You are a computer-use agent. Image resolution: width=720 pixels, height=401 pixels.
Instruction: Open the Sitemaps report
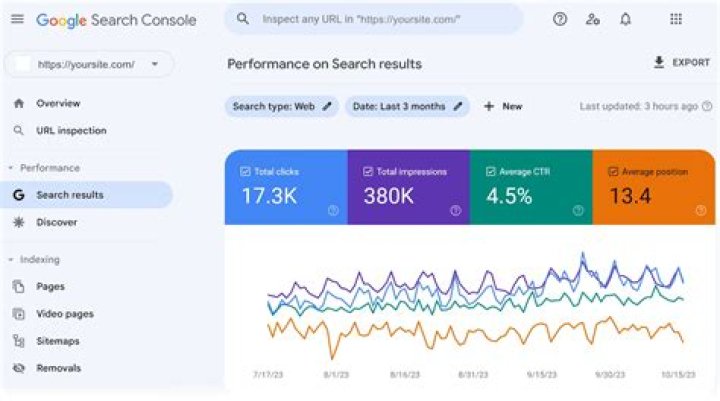pyautogui.click(x=59, y=341)
